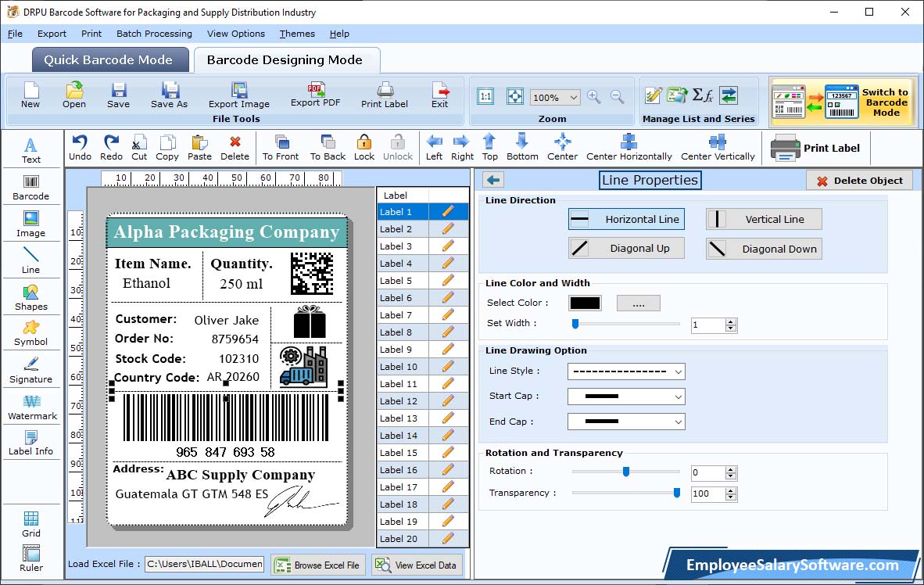Zoom in with magnifier plus

tap(594, 97)
